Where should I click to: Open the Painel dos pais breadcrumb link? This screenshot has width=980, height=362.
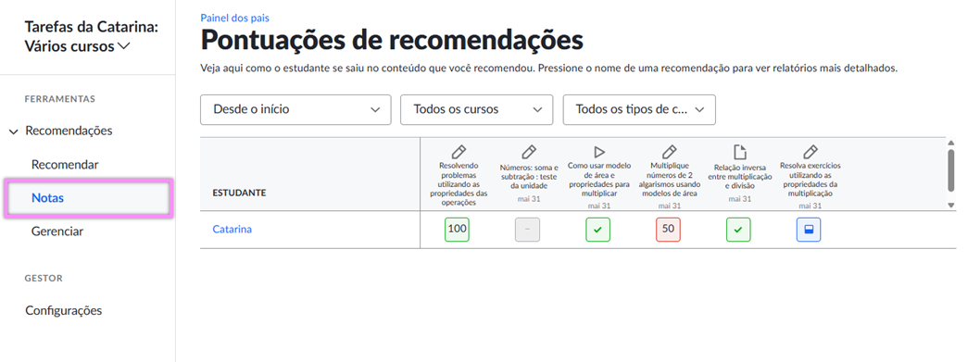point(235,19)
